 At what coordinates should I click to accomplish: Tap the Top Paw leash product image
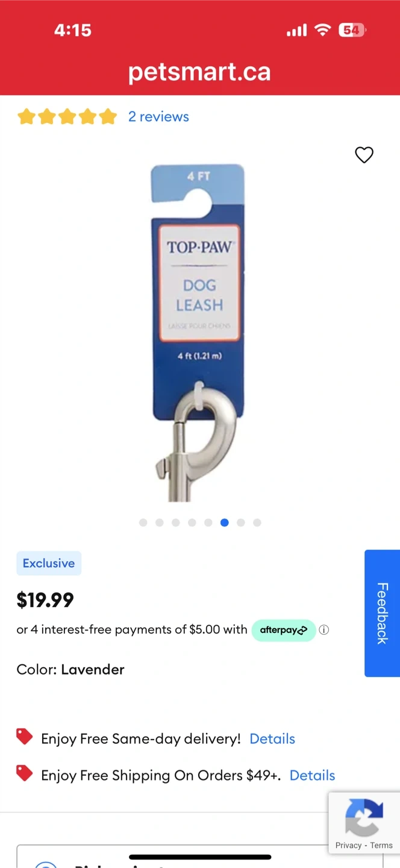point(198,333)
